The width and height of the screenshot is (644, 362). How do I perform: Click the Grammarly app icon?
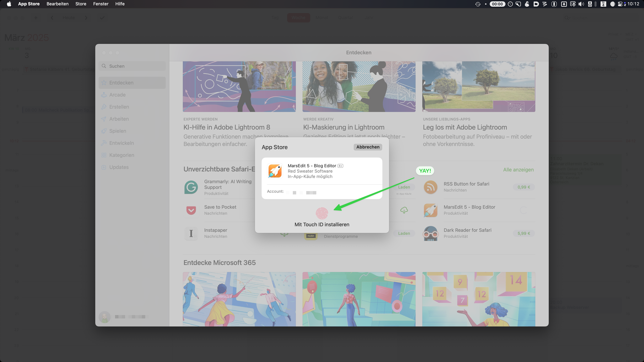coord(191,187)
